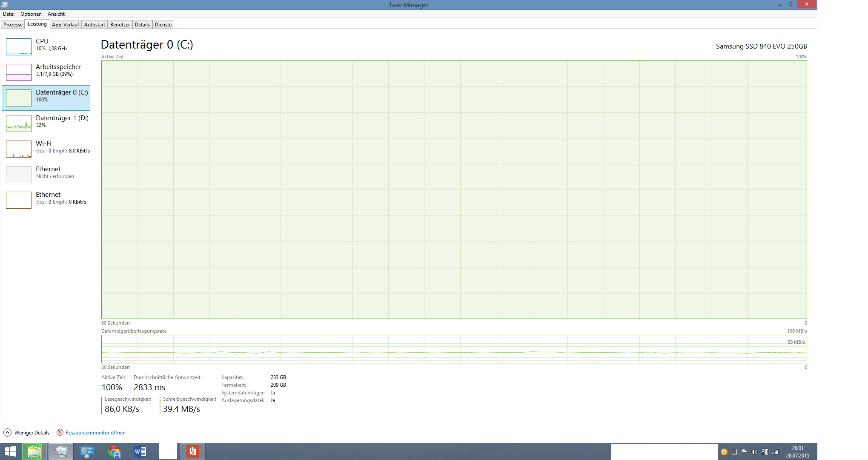
Task: Open the Datei menu
Action: (9, 14)
